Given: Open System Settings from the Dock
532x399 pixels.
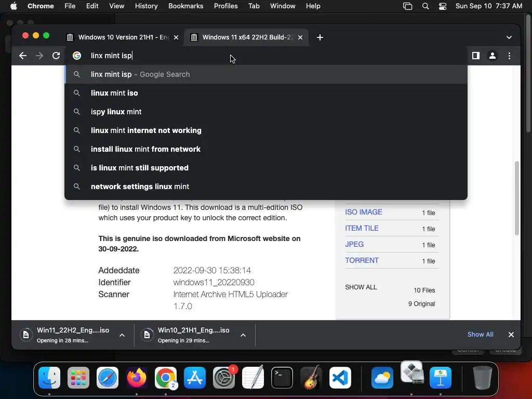Looking at the screenshot, I should click(x=224, y=378).
